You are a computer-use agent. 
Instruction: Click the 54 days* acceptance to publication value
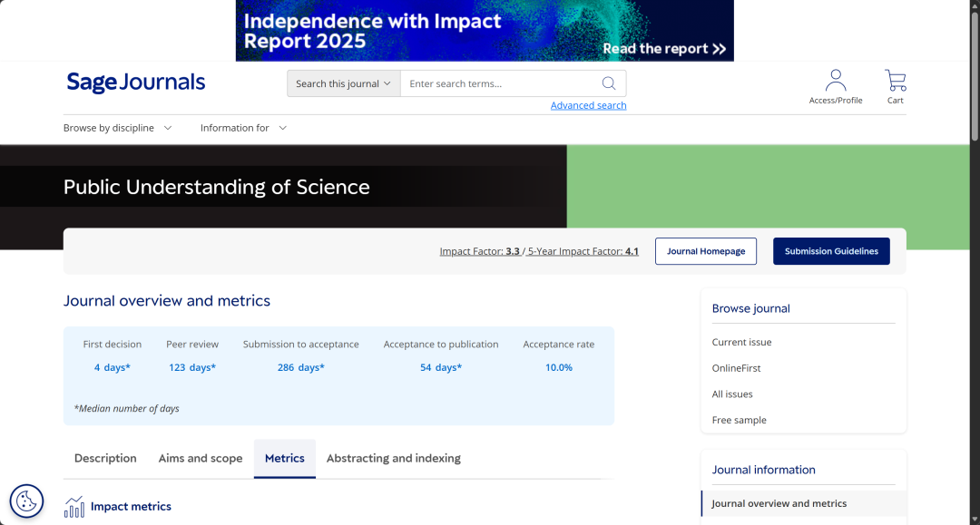(x=441, y=368)
